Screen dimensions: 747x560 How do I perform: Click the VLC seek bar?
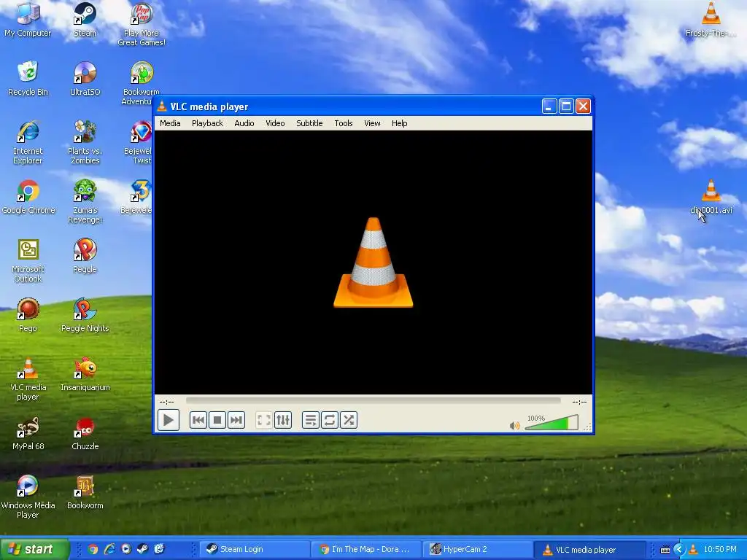373,401
